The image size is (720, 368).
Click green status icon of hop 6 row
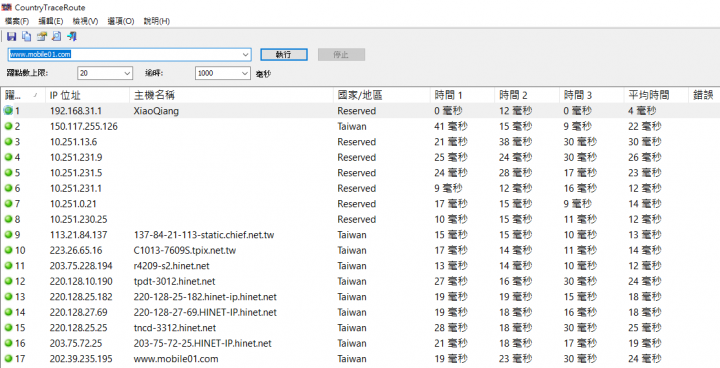coord(8,188)
